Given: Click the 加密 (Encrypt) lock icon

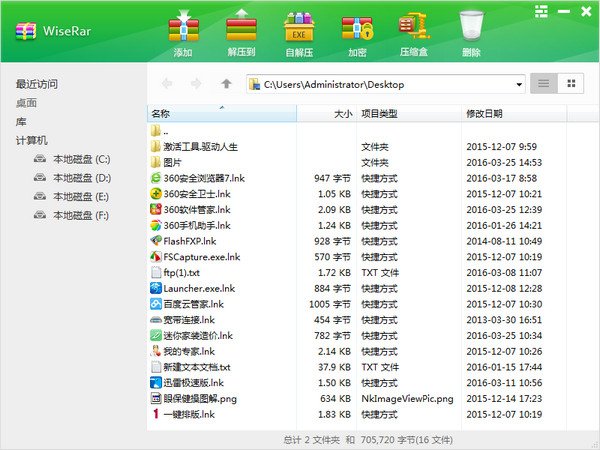Looking at the screenshot, I should tap(357, 28).
